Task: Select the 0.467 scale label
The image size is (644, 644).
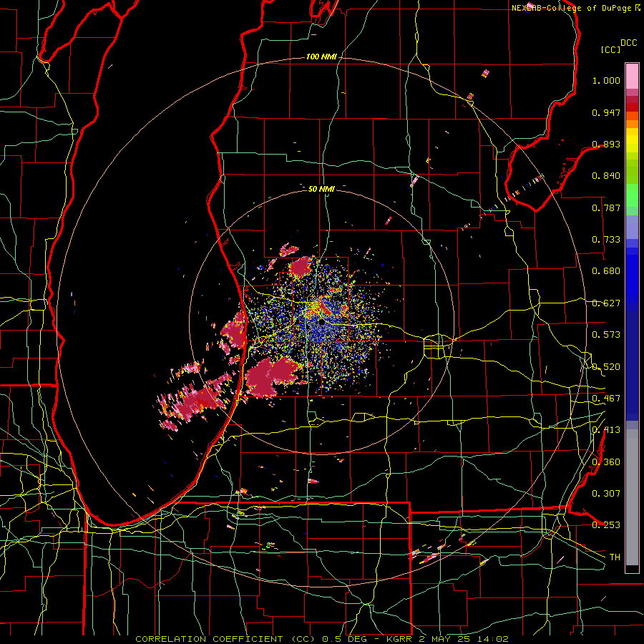Action: (x=606, y=399)
